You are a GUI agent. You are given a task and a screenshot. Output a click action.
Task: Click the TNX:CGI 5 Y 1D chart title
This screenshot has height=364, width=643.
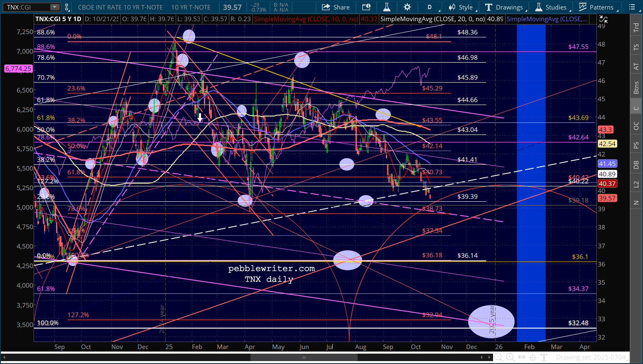click(x=58, y=19)
